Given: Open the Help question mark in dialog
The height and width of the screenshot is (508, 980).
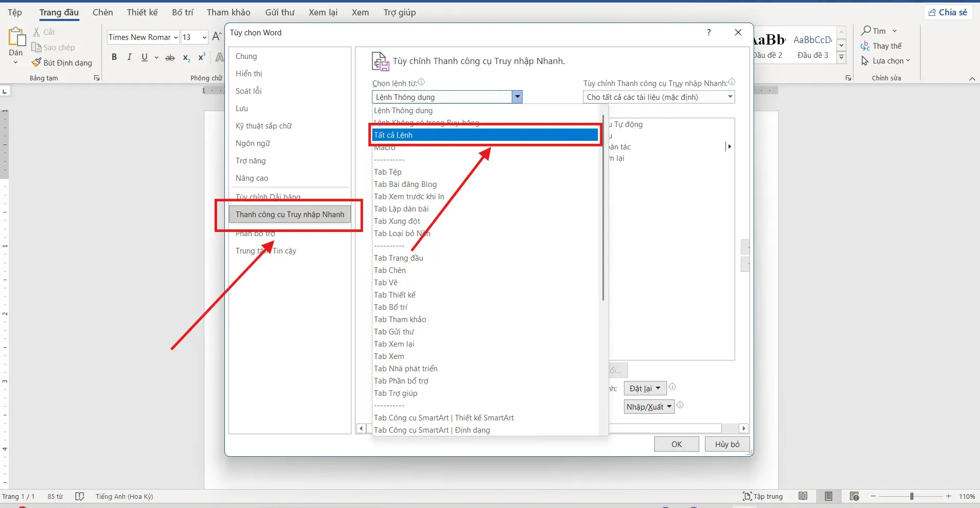Looking at the screenshot, I should pos(708,32).
